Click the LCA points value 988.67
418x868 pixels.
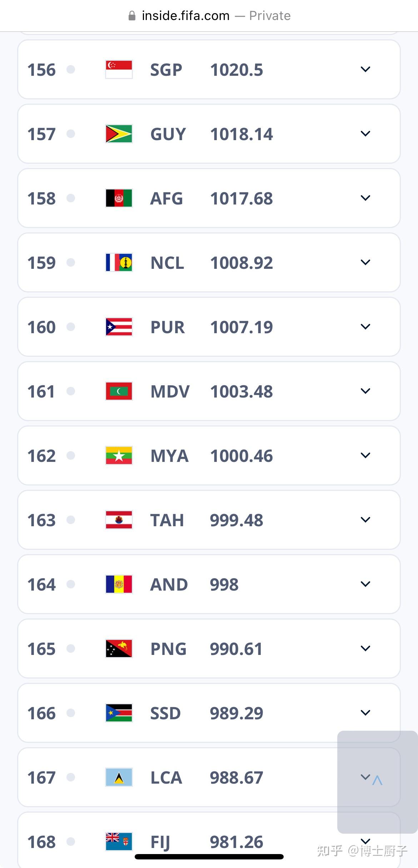click(x=236, y=778)
